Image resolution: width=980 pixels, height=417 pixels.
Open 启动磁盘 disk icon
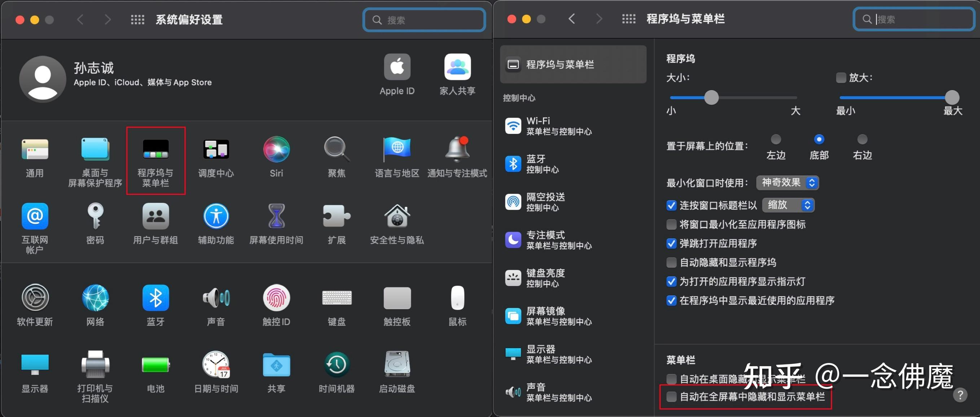click(397, 364)
